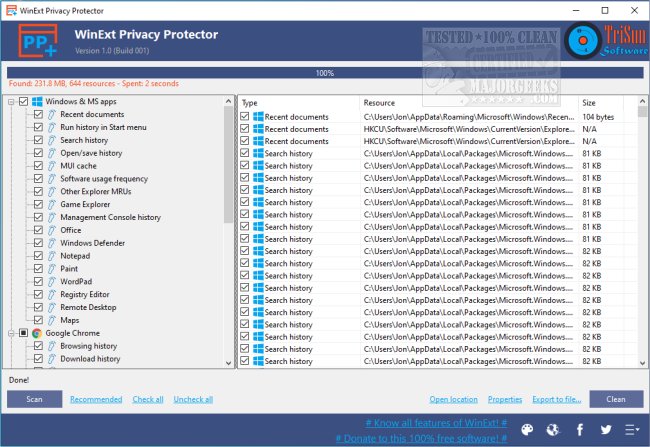
Task: Open the Properties link
Action: tap(505, 399)
